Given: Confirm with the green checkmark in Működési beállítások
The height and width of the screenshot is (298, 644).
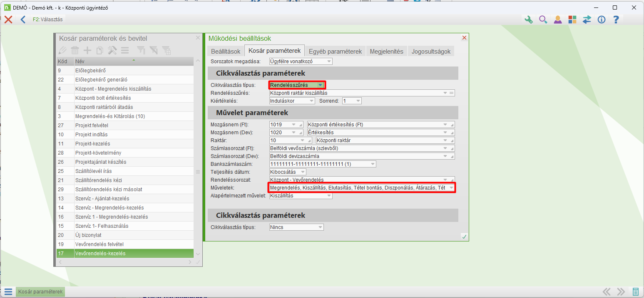Looking at the screenshot, I should pos(464,236).
